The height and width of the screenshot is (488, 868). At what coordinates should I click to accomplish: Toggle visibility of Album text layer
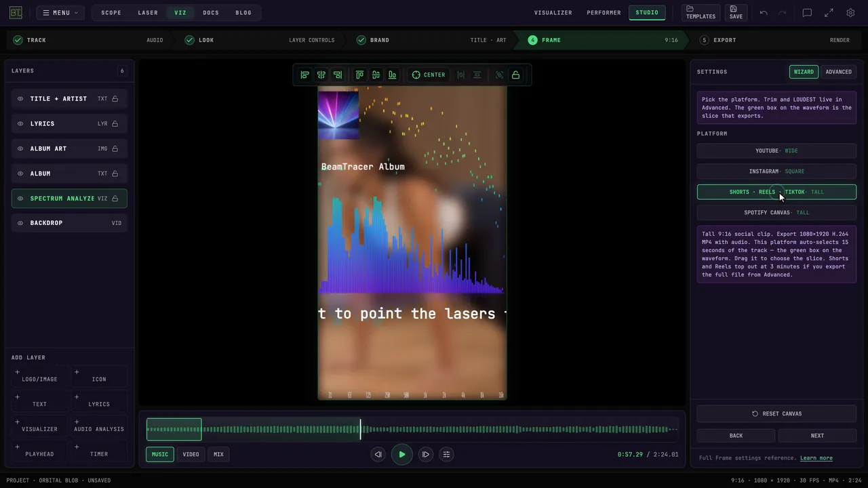coord(20,174)
